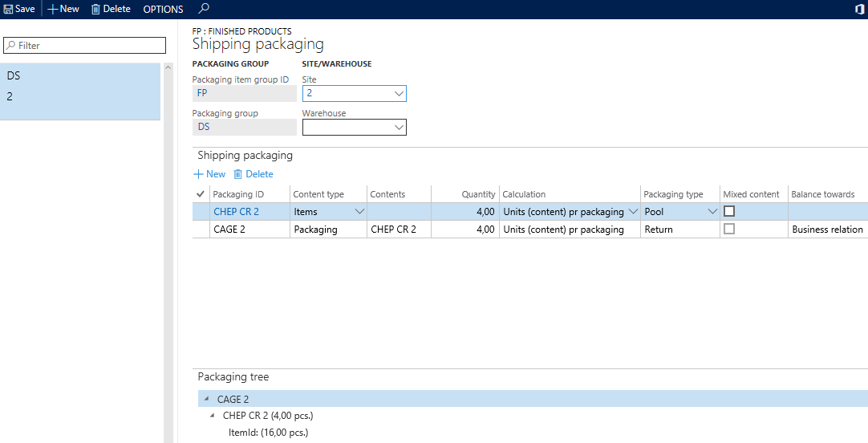Open the Site dropdown
Image resolution: width=868 pixels, height=443 pixels.
click(x=399, y=94)
